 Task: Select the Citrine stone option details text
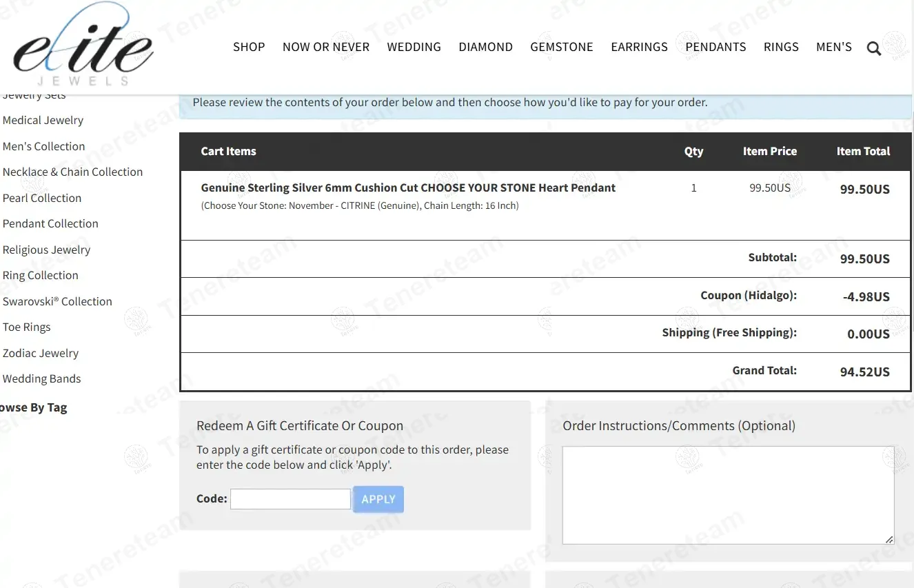coord(360,205)
